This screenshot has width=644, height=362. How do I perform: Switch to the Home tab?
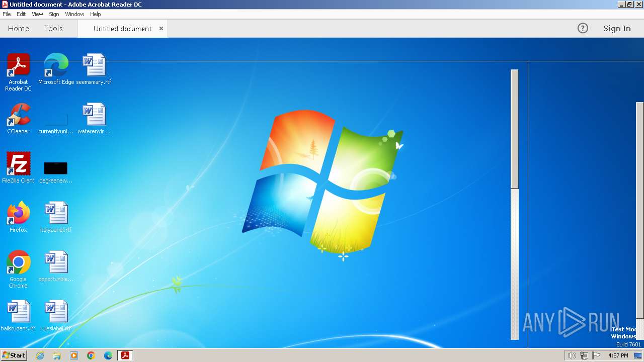click(x=19, y=29)
